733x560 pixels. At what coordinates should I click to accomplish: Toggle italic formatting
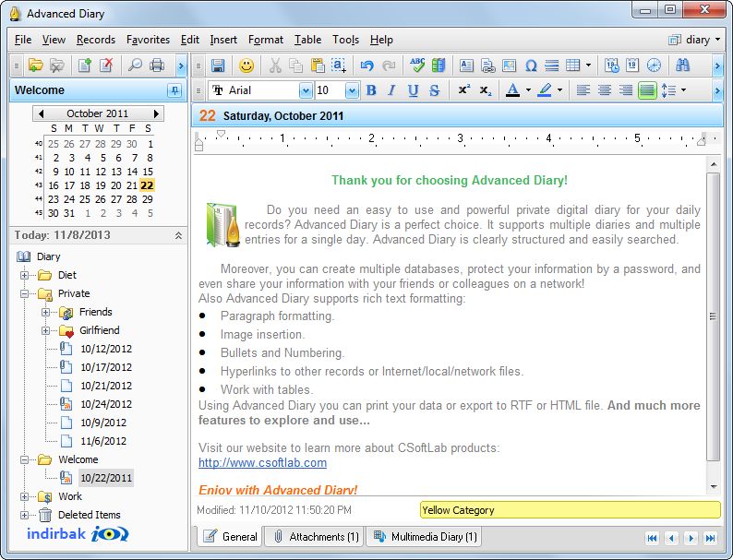pyautogui.click(x=391, y=90)
